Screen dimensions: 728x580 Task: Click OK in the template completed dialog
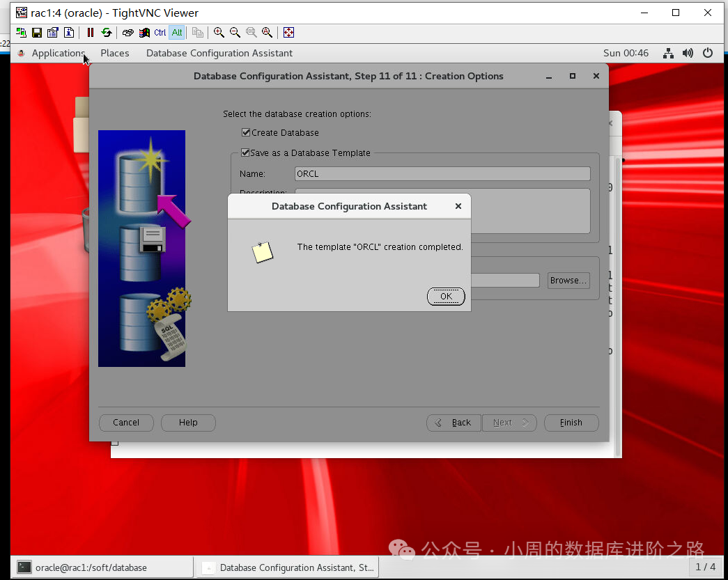(x=446, y=297)
